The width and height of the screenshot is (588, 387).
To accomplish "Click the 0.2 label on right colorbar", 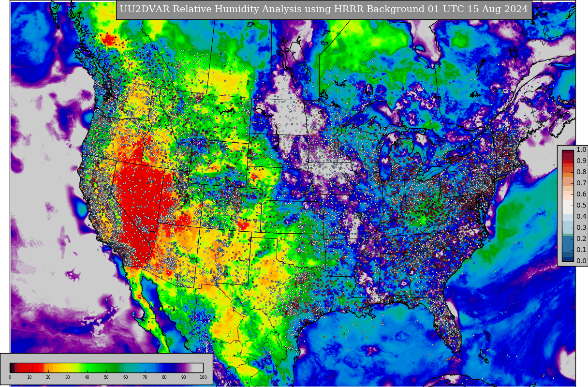I will point(581,238).
